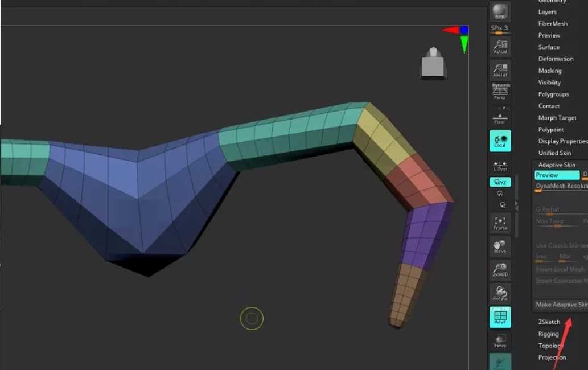The image size is (588, 370).
Task: Adjust the Ires slider
Action: coord(545,257)
